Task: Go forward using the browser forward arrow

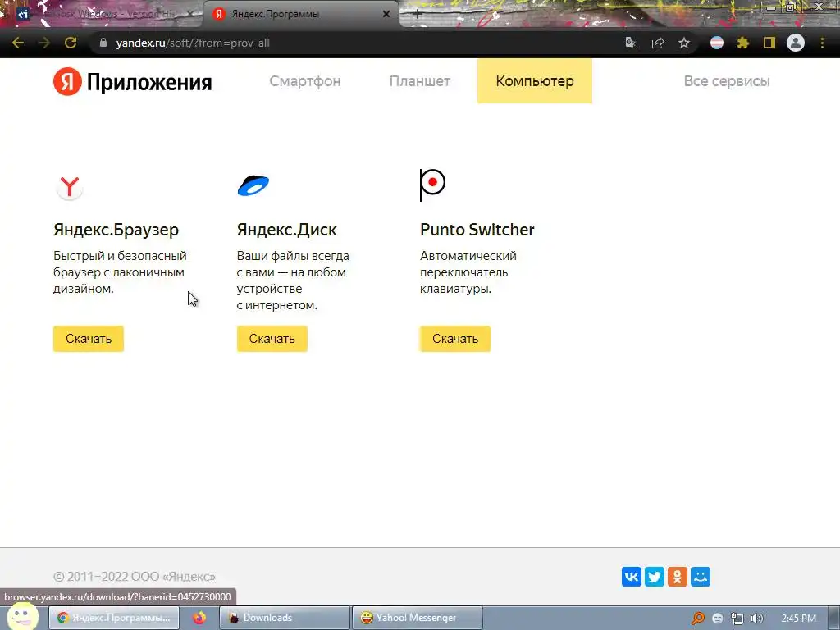Action: pyautogui.click(x=44, y=43)
